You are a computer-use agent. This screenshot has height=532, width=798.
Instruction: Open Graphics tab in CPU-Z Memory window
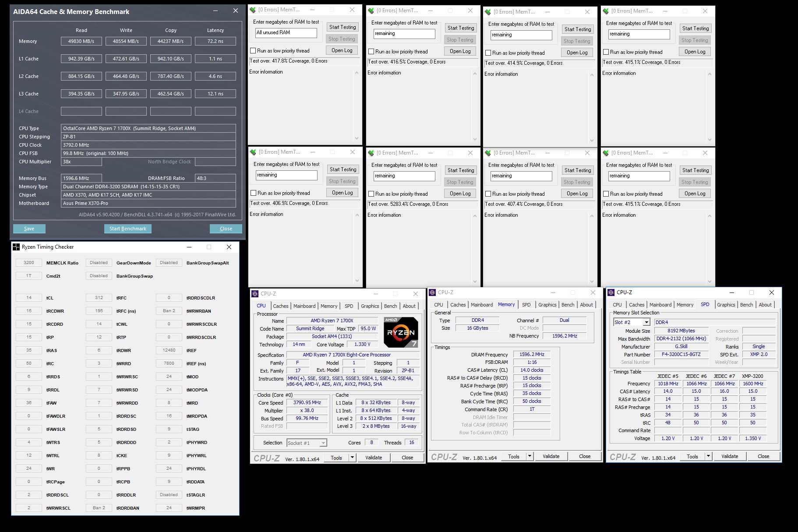(x=547, y=305)
